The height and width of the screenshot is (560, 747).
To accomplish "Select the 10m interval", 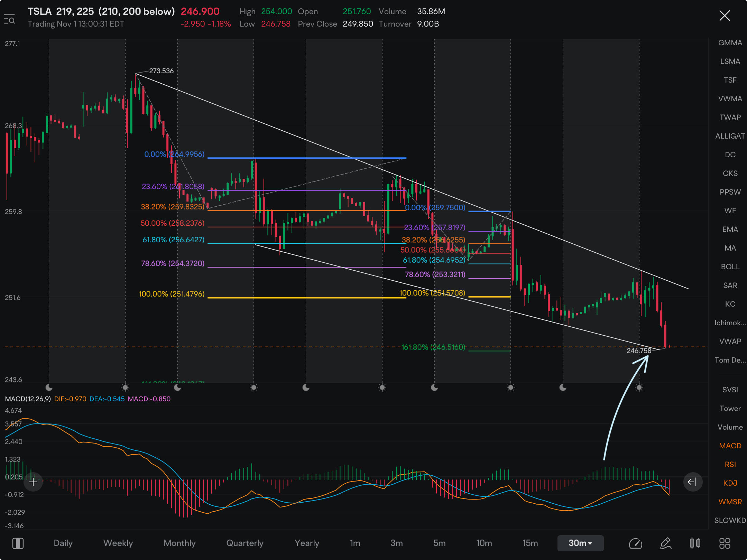I will pos(484,543).
